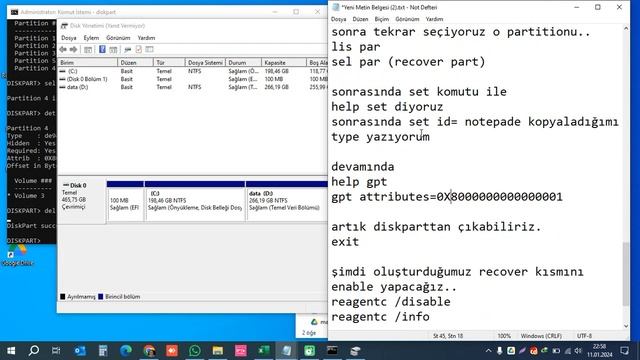This screenshot has width=640, height=360.
Task: Open Google Chrome from taskbar
Action: [x=149, y=351]
